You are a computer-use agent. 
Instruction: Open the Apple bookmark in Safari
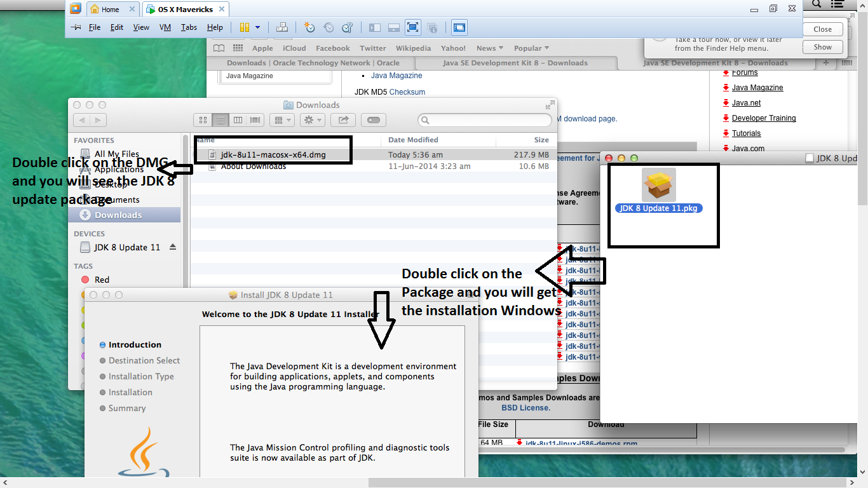262,48
